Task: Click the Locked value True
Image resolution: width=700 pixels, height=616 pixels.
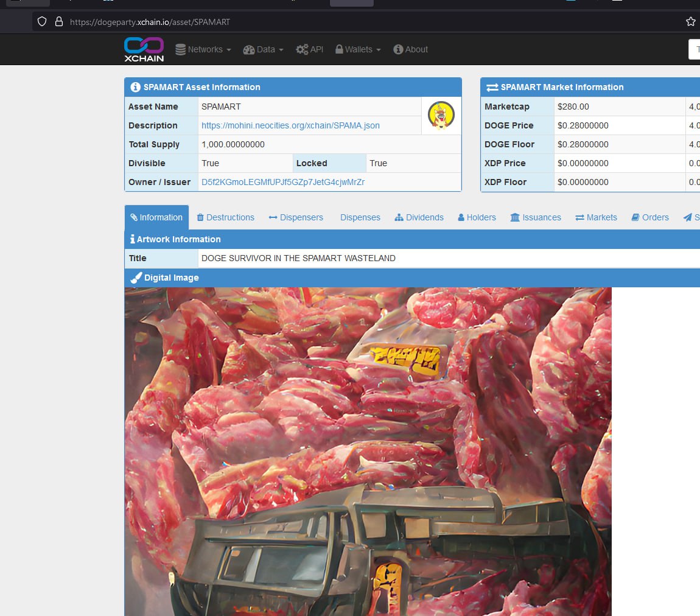Action: 378,163
